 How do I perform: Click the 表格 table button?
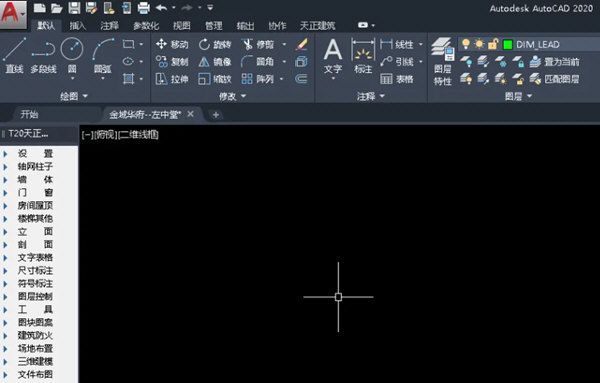(x=397, y=79)
